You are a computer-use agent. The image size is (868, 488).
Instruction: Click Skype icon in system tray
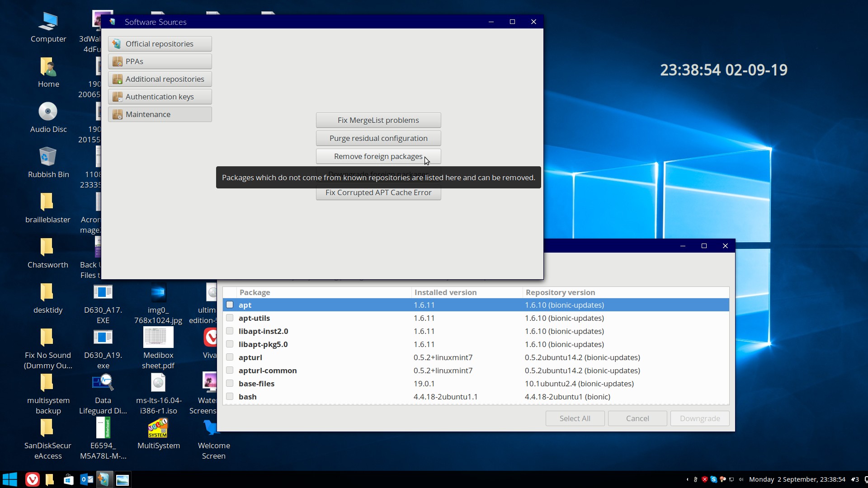(713, 479)
